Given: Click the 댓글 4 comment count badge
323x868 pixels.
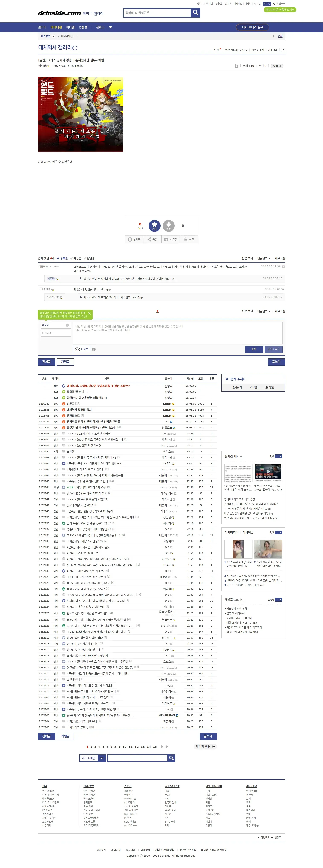Looking at the screenshot, I should [x=277, y=66].
